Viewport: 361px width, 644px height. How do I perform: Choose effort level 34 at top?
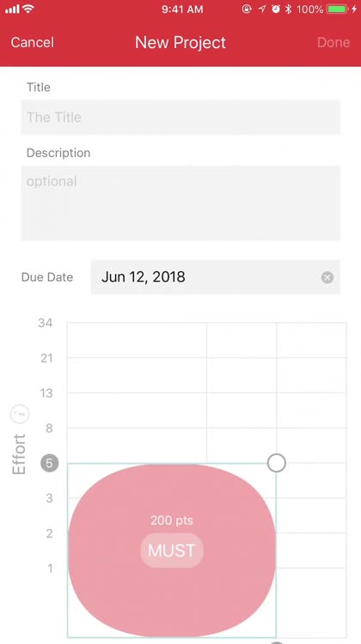46,323
